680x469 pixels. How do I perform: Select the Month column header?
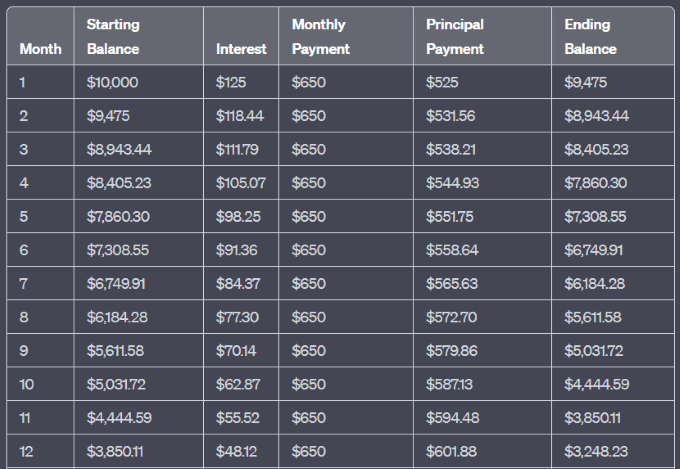[x=40, y=36]
